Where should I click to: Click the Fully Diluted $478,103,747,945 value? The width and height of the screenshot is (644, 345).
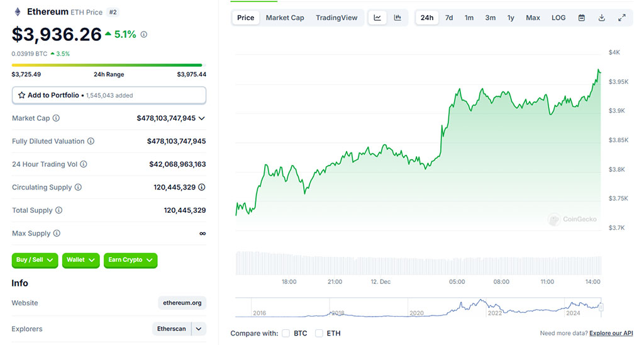pos(176,141)
